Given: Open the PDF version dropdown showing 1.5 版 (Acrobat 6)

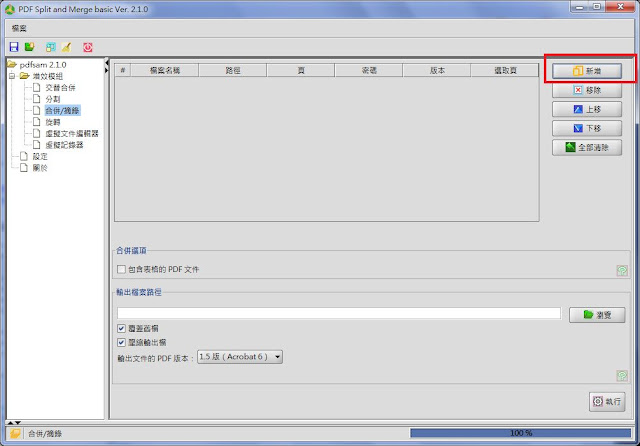Looking at the screenshot, I should [x=240, y=357].
